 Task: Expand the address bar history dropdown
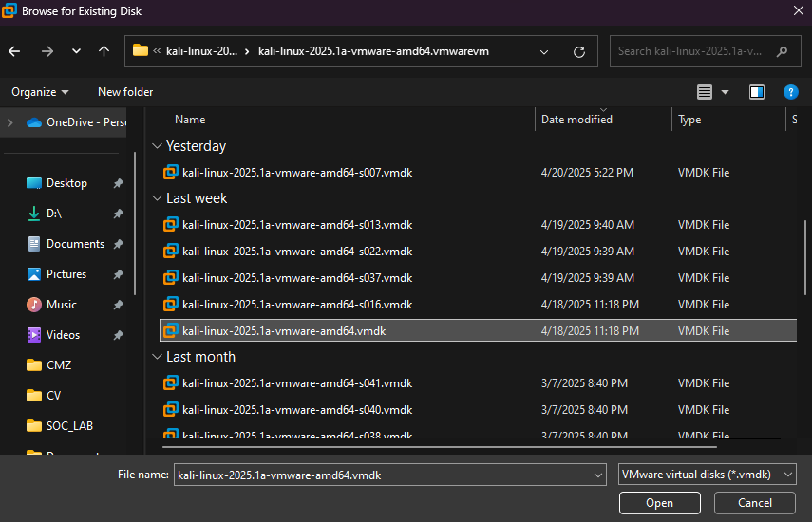[x=544, y=52]
